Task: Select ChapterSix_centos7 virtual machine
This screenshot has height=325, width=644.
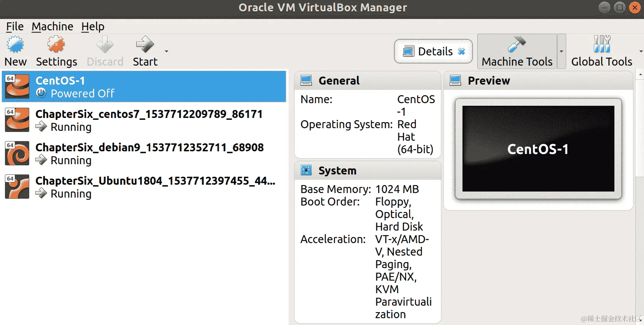Action: point(144,120)
